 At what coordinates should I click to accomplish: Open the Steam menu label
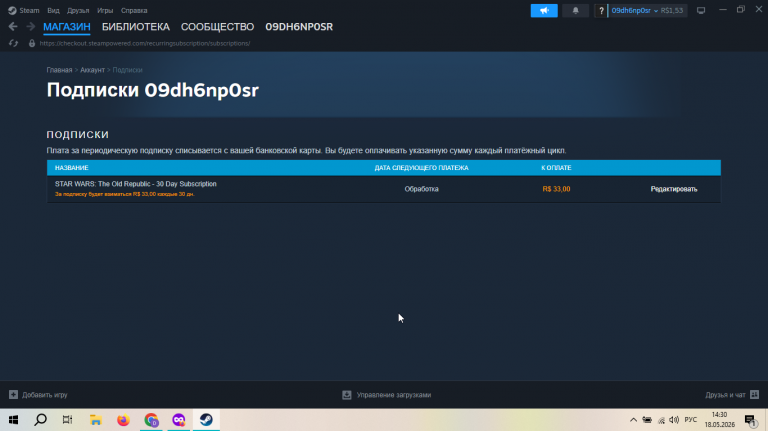click(29, 10)
